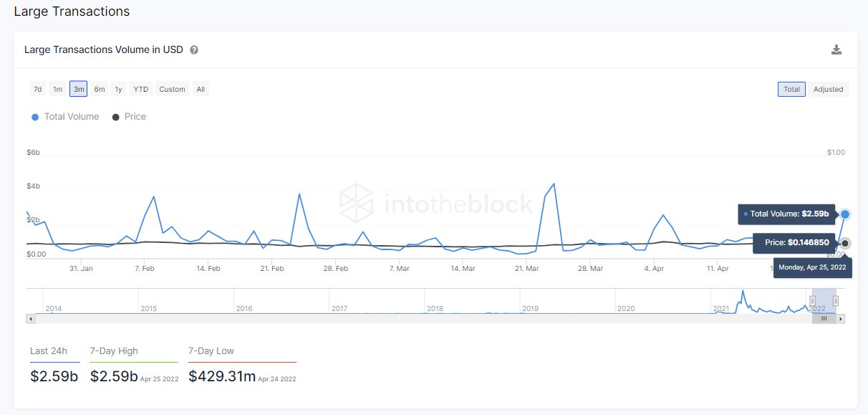Switch chart to Adjusted view
The width and height of the screenshot is (868, 415).
pyautogui.click(x=828, y=90)
